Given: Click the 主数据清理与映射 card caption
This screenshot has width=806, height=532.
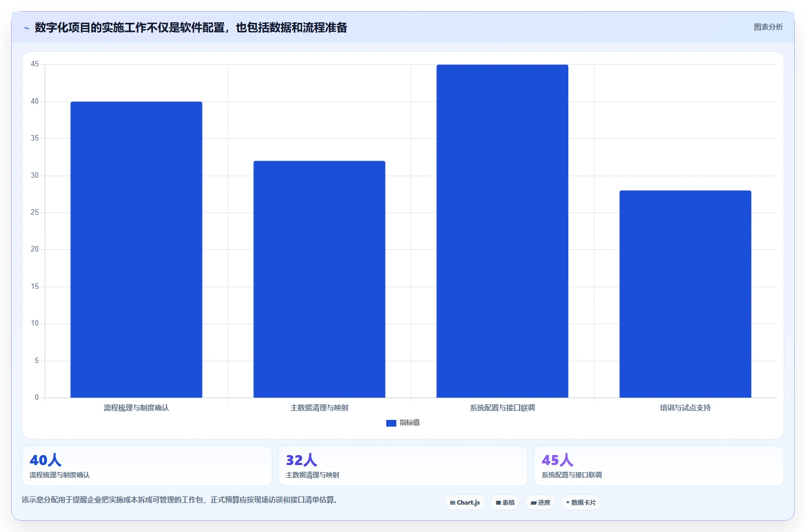Looking at the screenshot, I should (x=313, y=475).
